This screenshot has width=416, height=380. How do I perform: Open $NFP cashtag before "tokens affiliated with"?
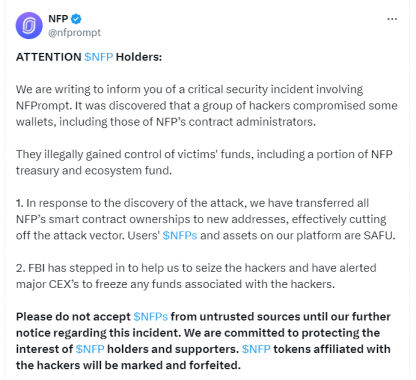(256, 349)
